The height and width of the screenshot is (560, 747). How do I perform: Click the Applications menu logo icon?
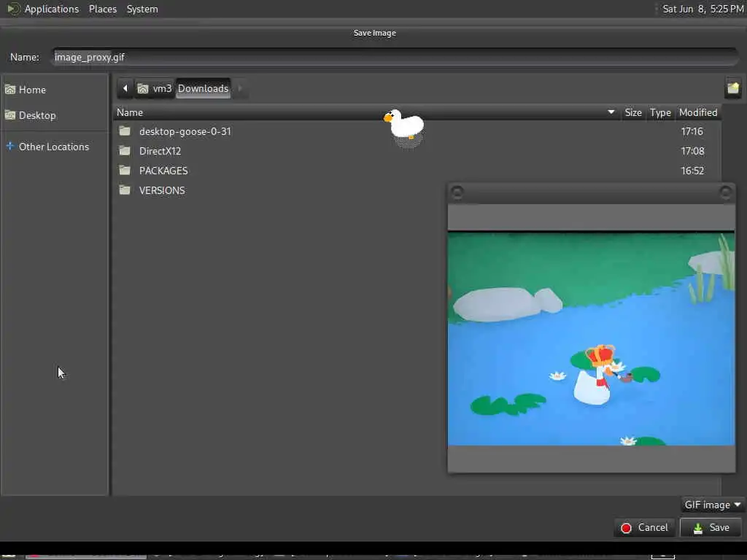click(13, 9)
